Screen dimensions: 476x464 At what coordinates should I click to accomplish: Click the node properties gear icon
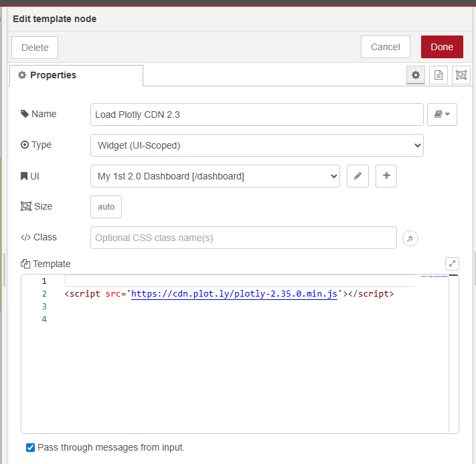416,75
